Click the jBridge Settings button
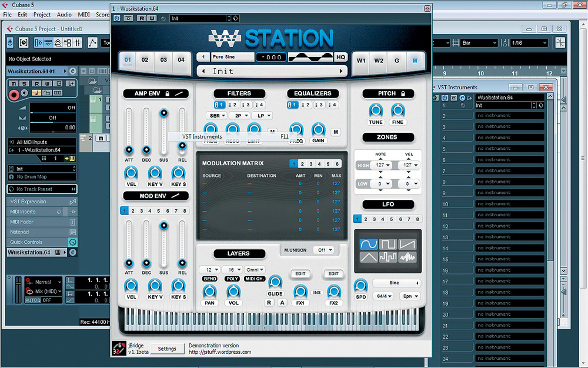Viewport: 588px width, 368px height. [167, 349]
